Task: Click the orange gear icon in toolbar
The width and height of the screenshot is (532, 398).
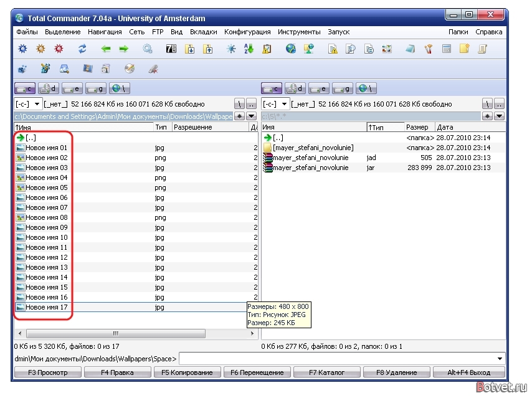Action: pyautogui.click(x=40, y=49)
